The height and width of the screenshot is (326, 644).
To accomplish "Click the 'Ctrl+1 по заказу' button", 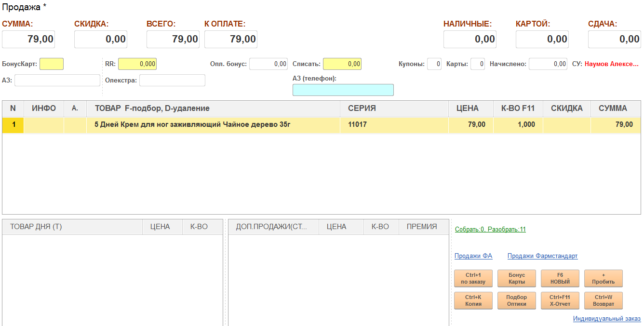I will click(473, 278).
